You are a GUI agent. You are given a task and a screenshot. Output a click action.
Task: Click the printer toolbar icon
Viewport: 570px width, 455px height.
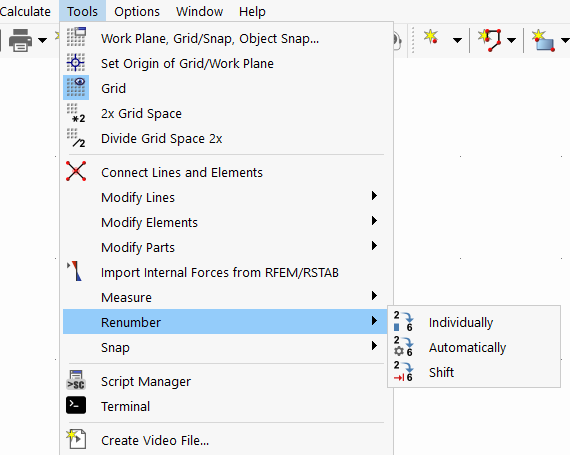pos(20,40)
